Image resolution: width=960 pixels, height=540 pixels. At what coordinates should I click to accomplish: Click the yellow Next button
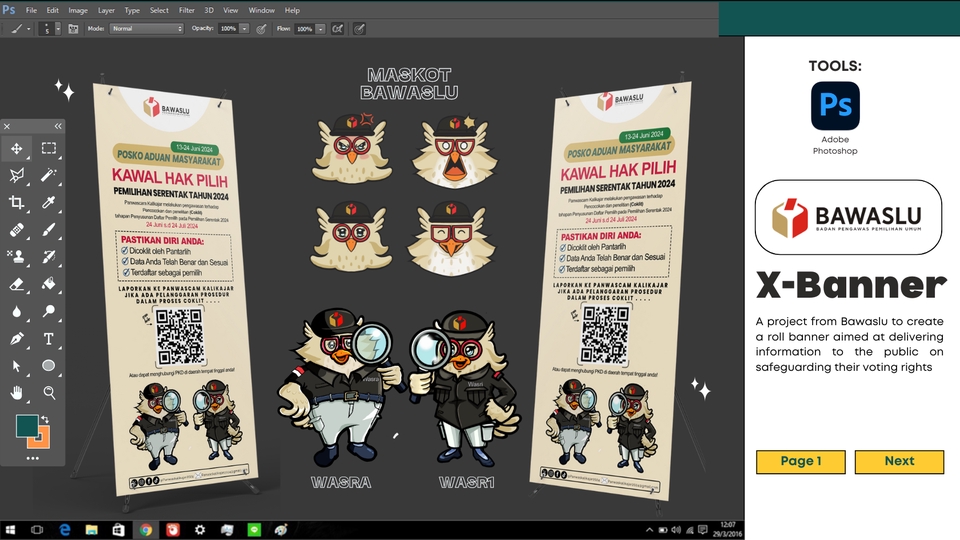coord(899,462)
